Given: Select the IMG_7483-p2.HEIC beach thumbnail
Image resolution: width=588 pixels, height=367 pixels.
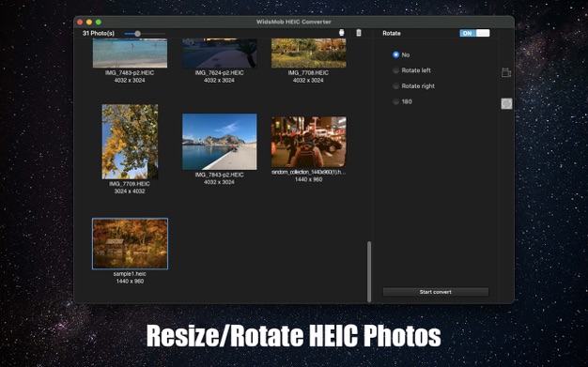Looking at the screenshot, I should coord(131,53).
